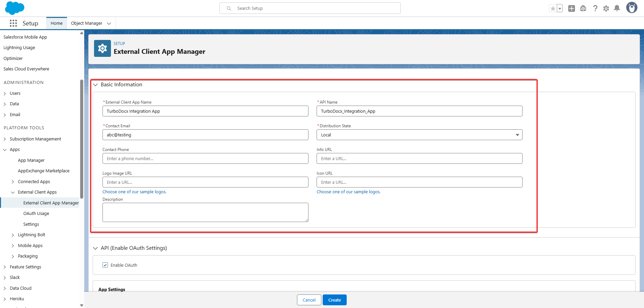Click the Info URL field
This screenshot has width=644, height=308.
click(x=419, y=158)
